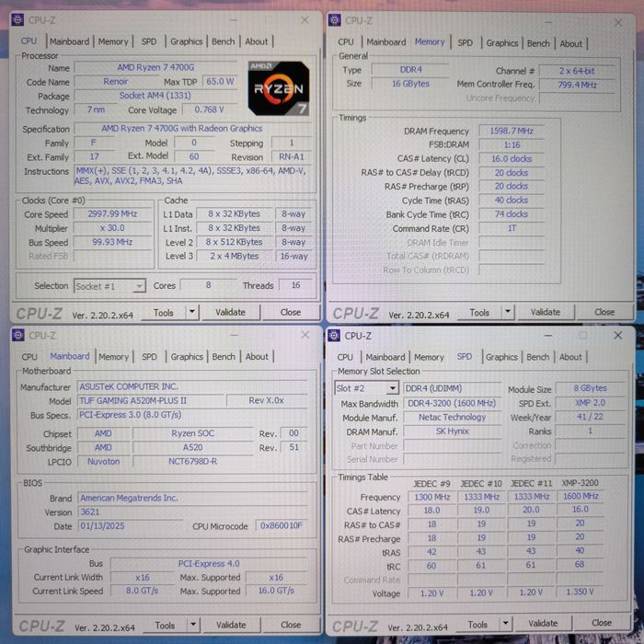Go to Graphics tab in Mainboard window
Viewport: 644px width, 644px height.
coord(187,357)
